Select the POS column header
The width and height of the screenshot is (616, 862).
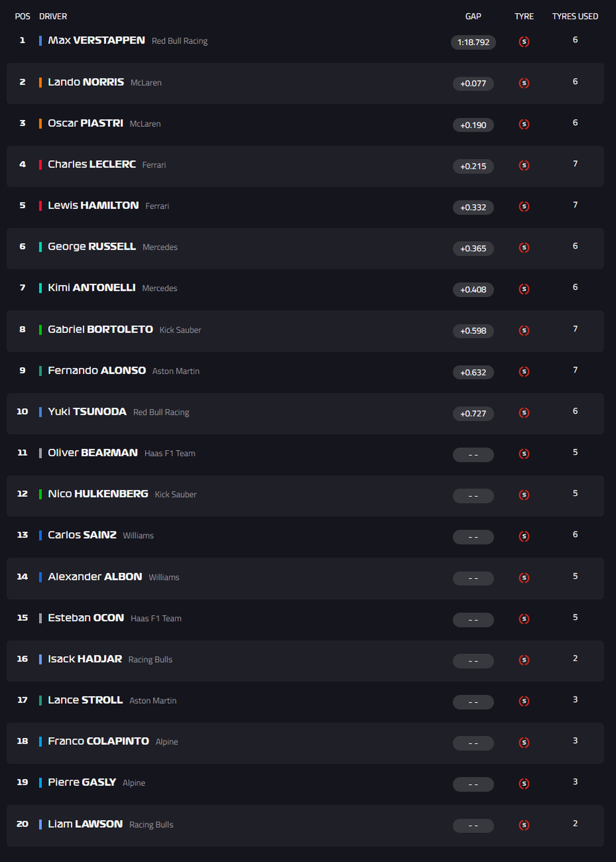click(x=22, y=16)
